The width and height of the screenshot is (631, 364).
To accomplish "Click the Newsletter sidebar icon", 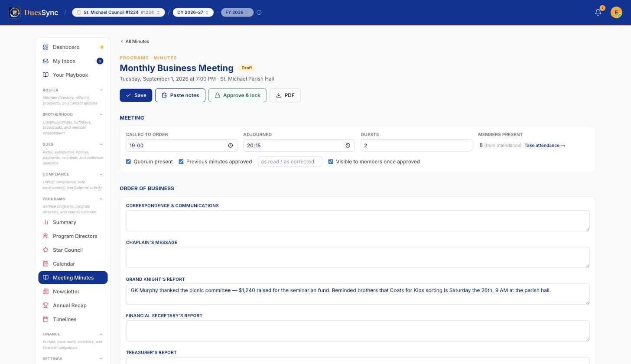I will 46,292.
